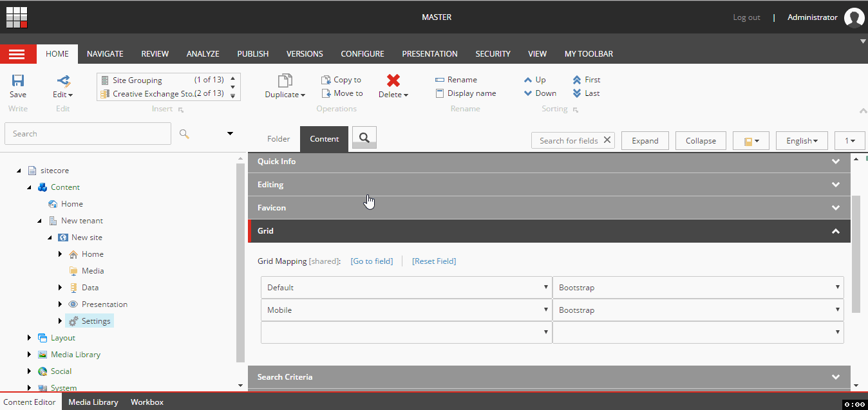This screenshot has height=410, width=868.
Task: Collapse the Grid section chevron
Action: coord(836,231)
